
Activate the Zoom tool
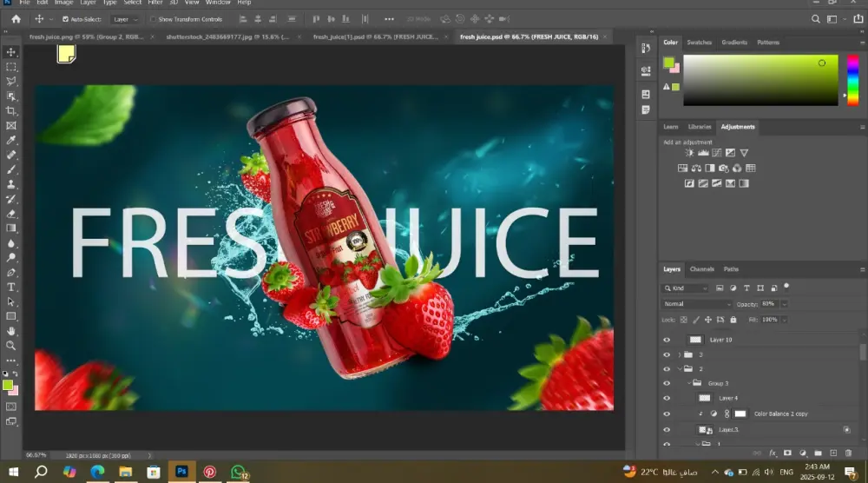click(11, 345)
